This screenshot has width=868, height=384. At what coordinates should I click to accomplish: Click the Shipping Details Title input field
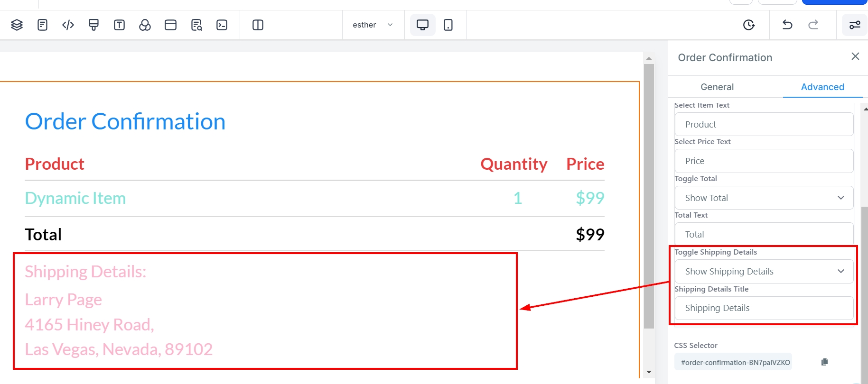[x=764, y=308]
